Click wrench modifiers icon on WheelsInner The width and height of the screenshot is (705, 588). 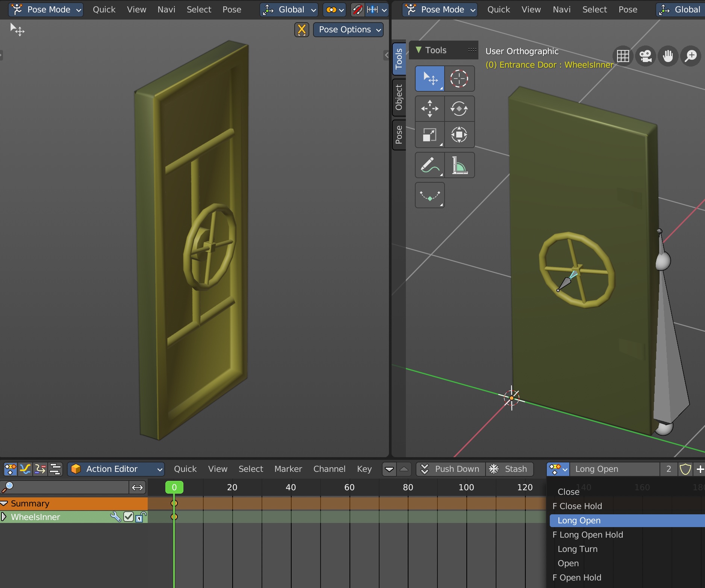point(115,517)
